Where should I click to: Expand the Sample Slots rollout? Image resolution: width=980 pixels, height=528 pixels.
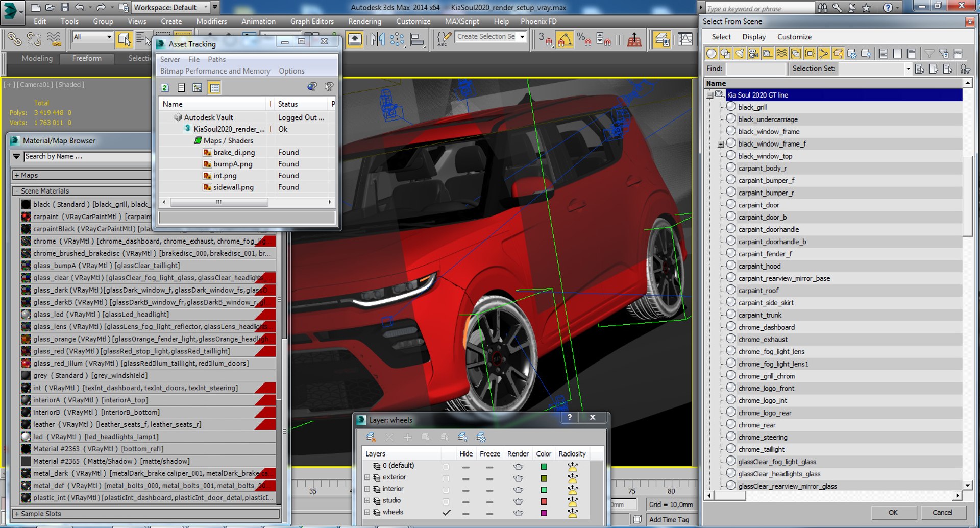145,514
